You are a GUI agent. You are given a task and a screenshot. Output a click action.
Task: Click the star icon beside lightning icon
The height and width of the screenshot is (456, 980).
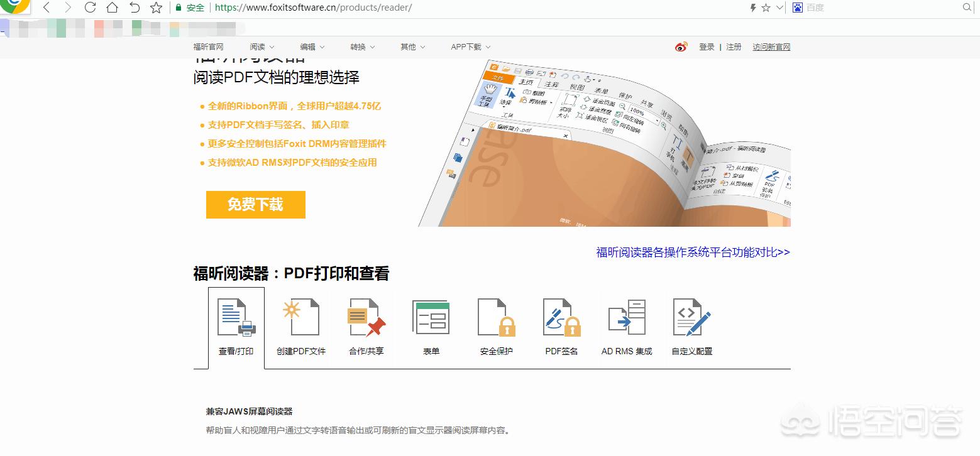tap(766, 8)
